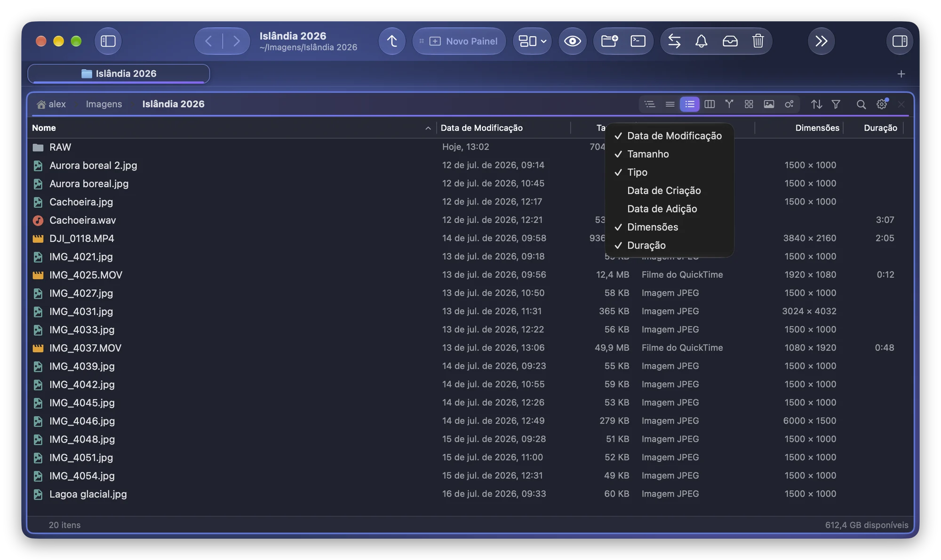Viewport: 941px width, 560px height.
Task: Sort by the Dimensões column header
Action: tap(799, 128)
